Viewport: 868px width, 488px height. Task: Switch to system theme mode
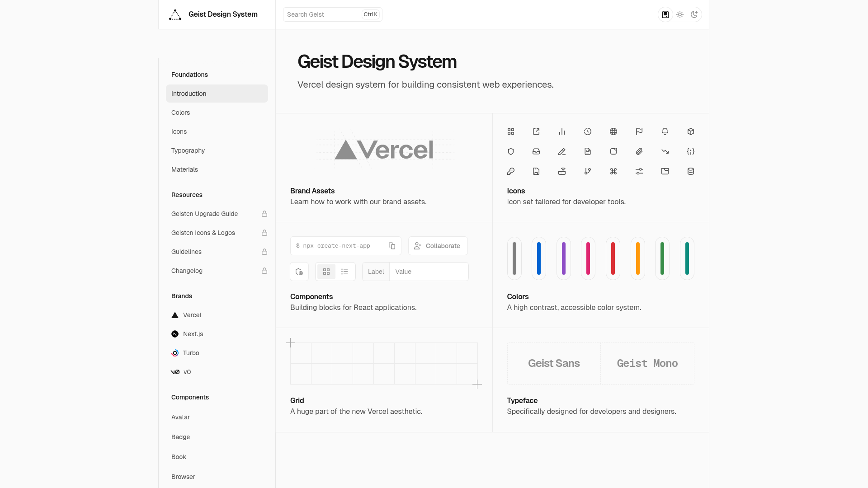665,14
